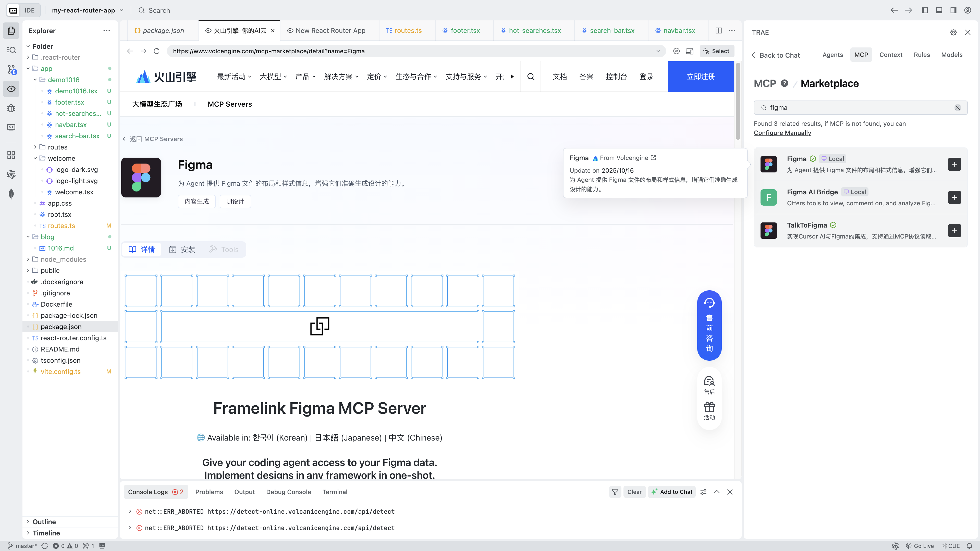Click the Configure Manually link
The width and height of the screenshot is (980, 551).
782,133
